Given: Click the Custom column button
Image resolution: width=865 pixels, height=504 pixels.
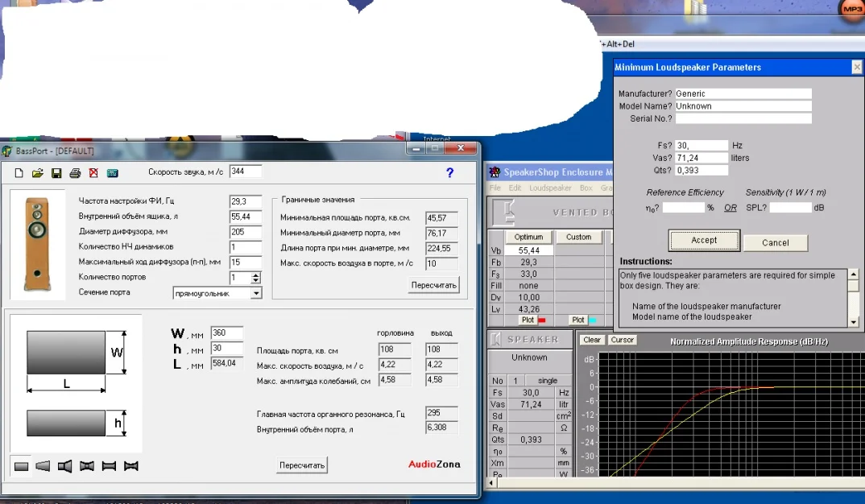Looking at the screenshot, I should (x=579, y=238).
